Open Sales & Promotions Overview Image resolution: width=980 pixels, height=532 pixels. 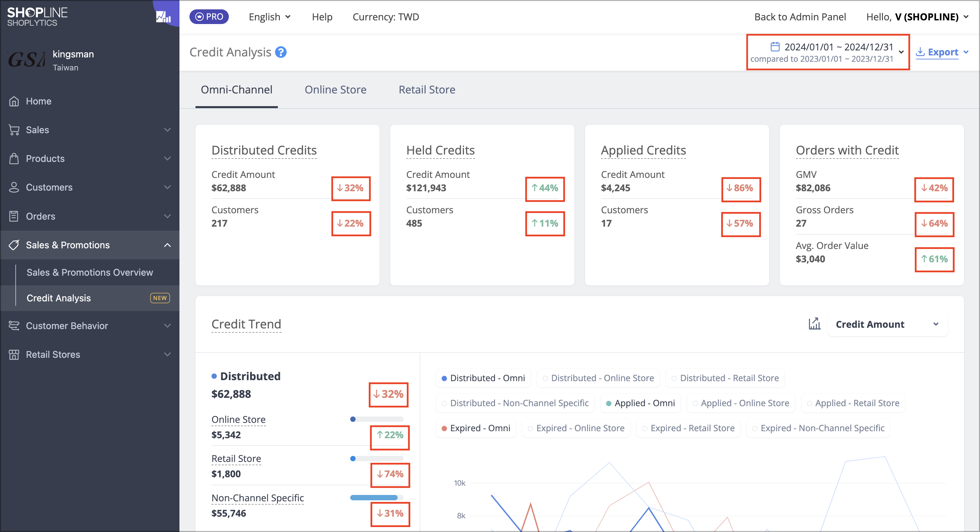click(x=90, y=272)
